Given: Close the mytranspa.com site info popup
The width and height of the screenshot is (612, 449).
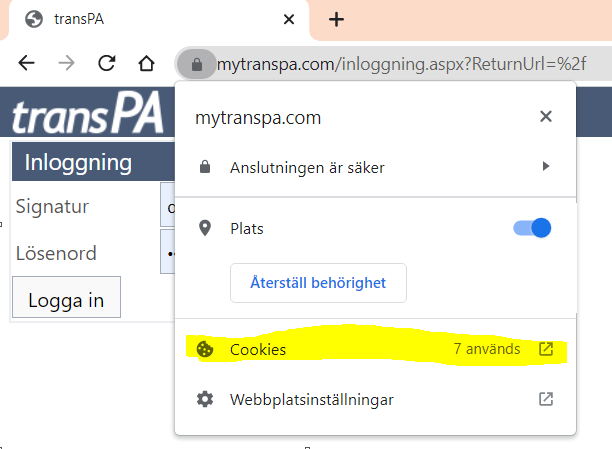Looking at the screenshot, I should (x=546, y=116).
